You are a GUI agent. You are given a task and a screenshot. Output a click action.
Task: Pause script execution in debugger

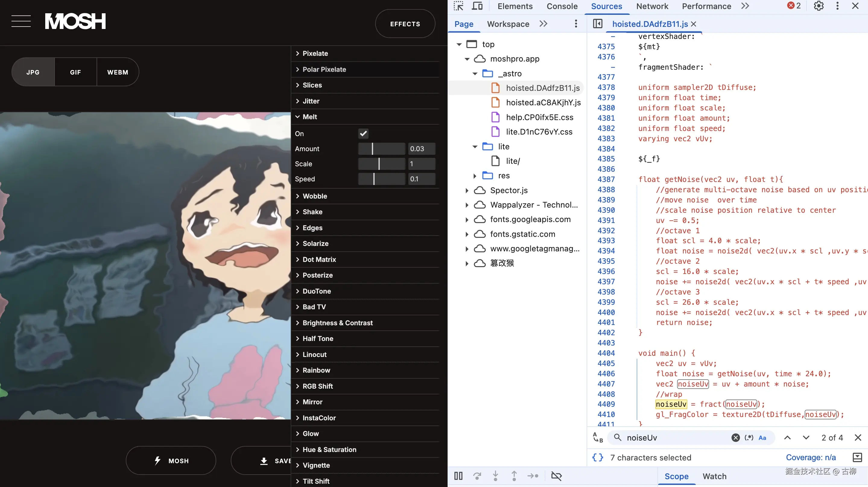[458, 476]
